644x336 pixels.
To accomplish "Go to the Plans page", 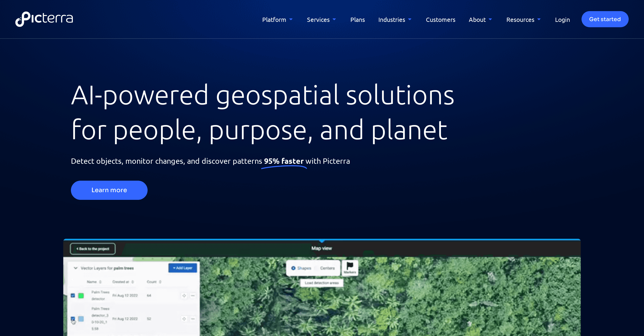I will tap(357, 20).
